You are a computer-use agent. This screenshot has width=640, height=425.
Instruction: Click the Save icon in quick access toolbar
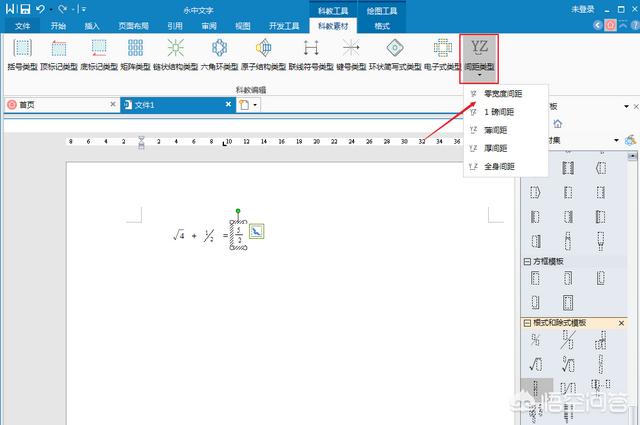tap(25, 9)
